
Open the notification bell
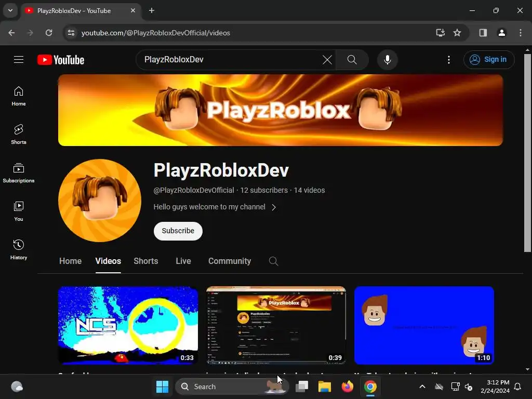coord(518,387)
